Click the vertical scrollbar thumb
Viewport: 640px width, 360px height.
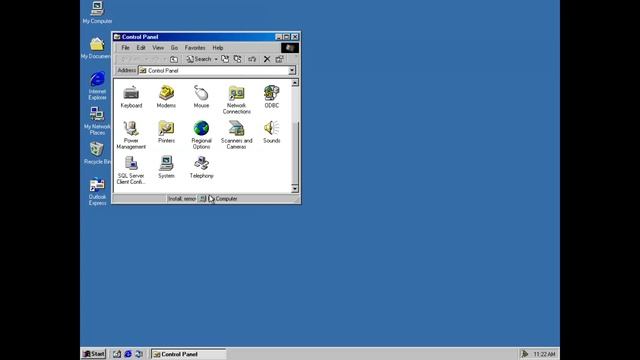295,153
